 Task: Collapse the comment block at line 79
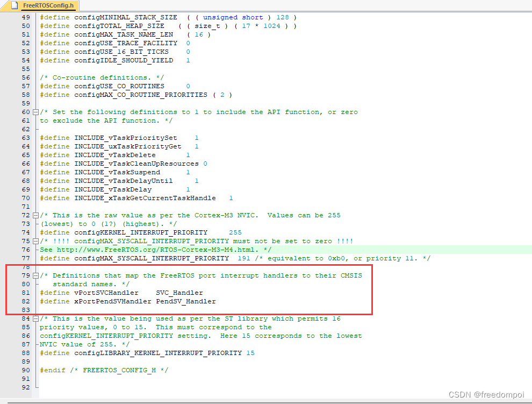(35, 275)
